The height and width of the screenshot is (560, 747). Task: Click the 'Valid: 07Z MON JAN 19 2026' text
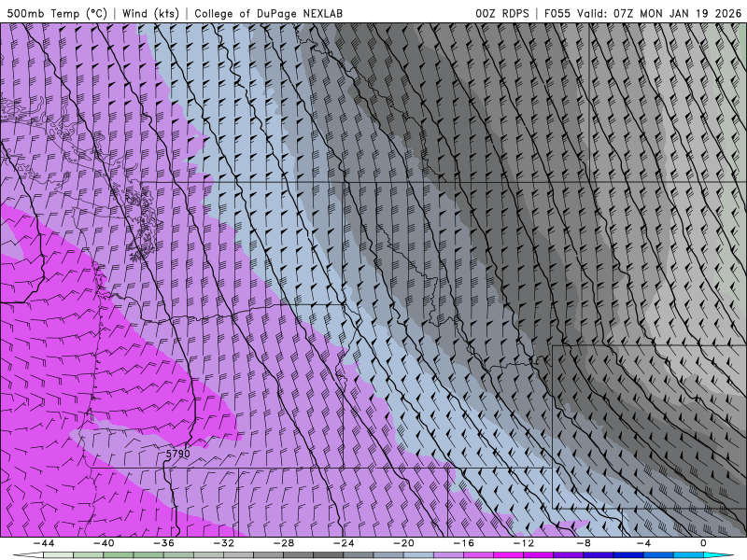(659, 13)
